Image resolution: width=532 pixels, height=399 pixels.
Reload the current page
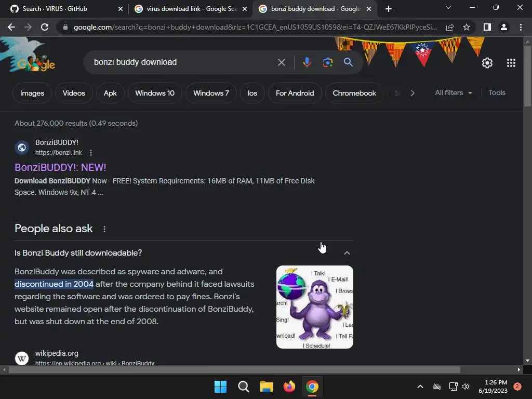(x=45, y=27)
